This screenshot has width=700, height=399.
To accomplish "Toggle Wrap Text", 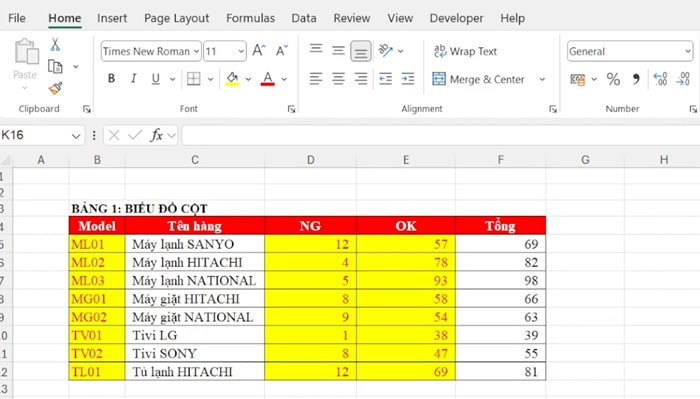I will 465,51.
